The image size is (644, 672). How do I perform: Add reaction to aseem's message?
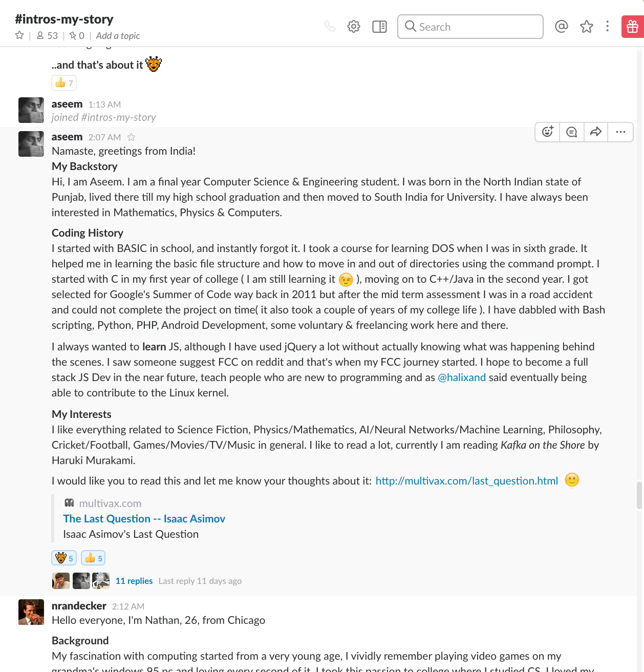pyautogui.click(x=548, y=132)
